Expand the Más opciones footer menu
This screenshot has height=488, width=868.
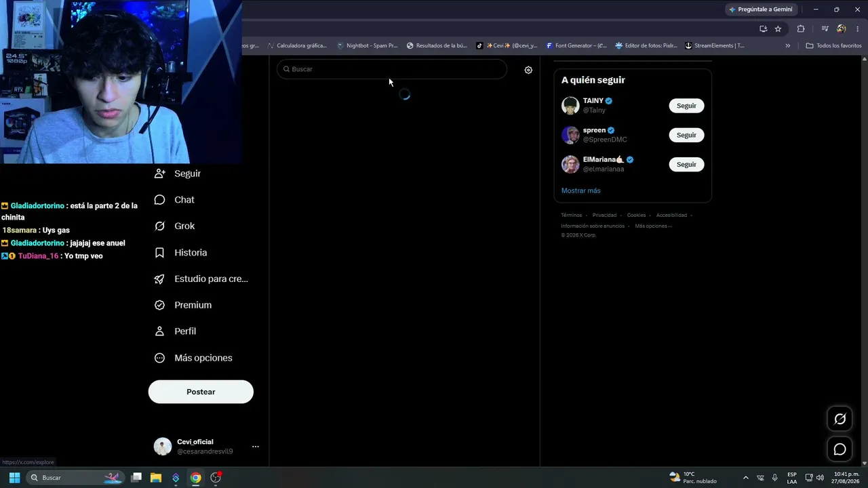point(653,226)
